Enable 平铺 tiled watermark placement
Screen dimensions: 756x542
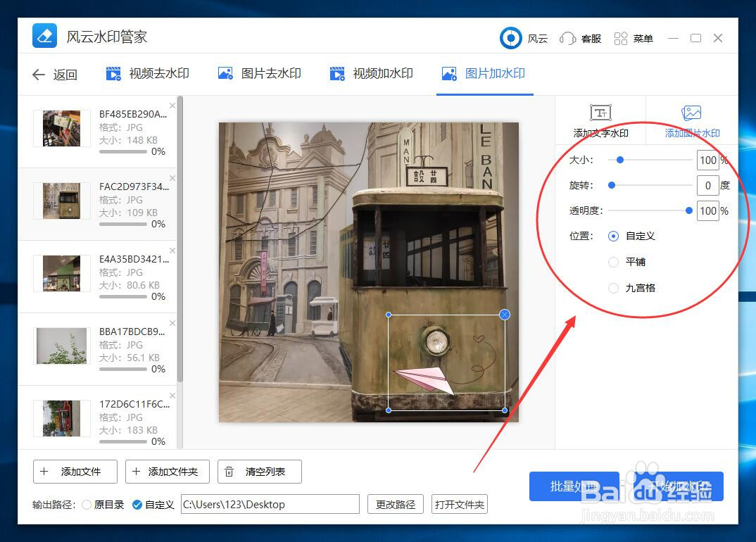[613, 261]
